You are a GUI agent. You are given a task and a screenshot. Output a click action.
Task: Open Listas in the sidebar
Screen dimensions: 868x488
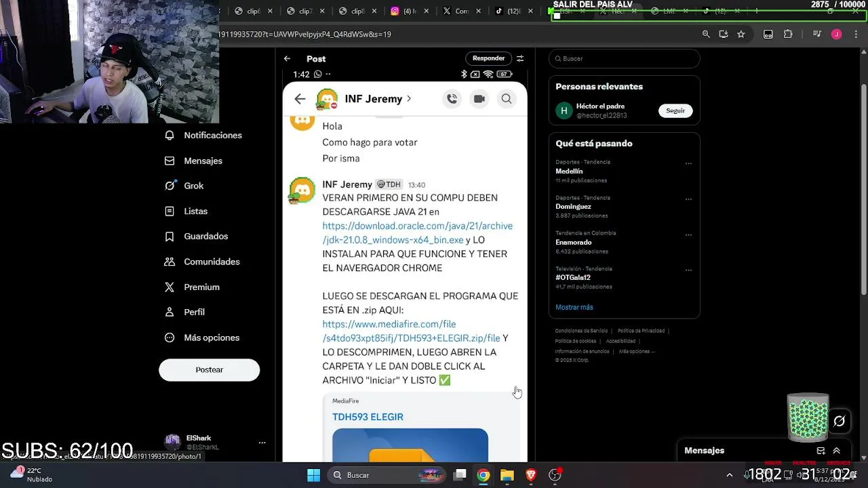186,211
